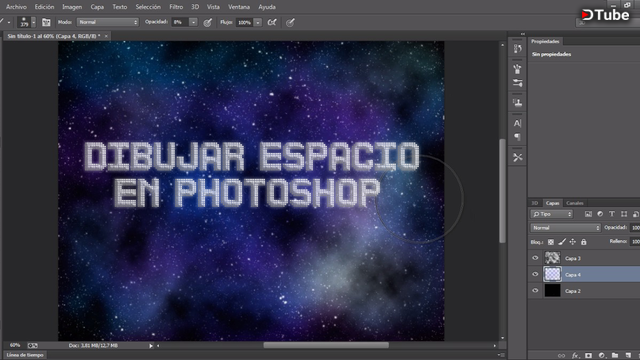Add a layer mask icon
This screenshot has width=640, height=360.
[x=588, y=356]
